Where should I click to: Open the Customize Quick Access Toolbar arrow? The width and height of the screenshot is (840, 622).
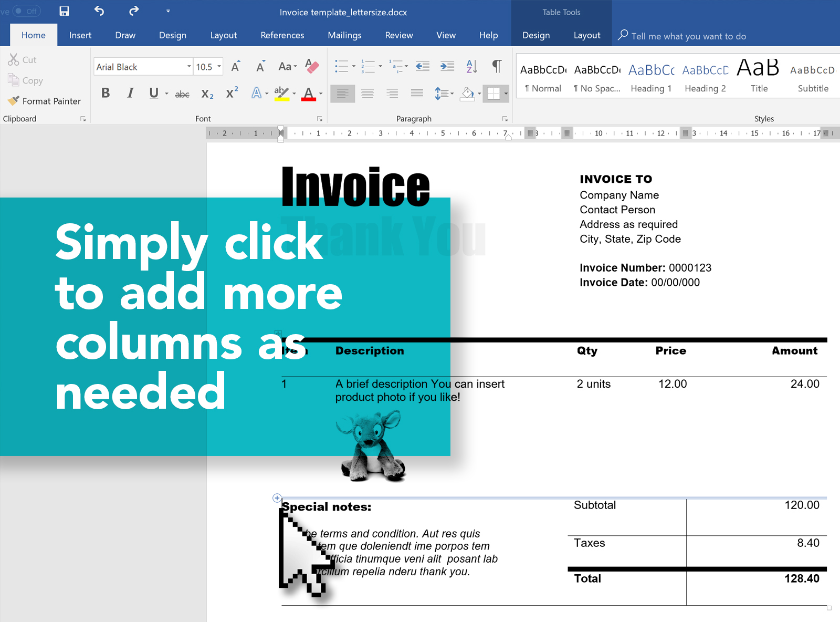tap(168, 11)
